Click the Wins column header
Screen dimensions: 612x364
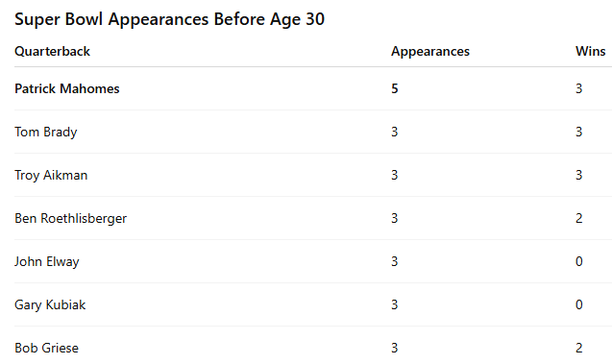point(590,52)
